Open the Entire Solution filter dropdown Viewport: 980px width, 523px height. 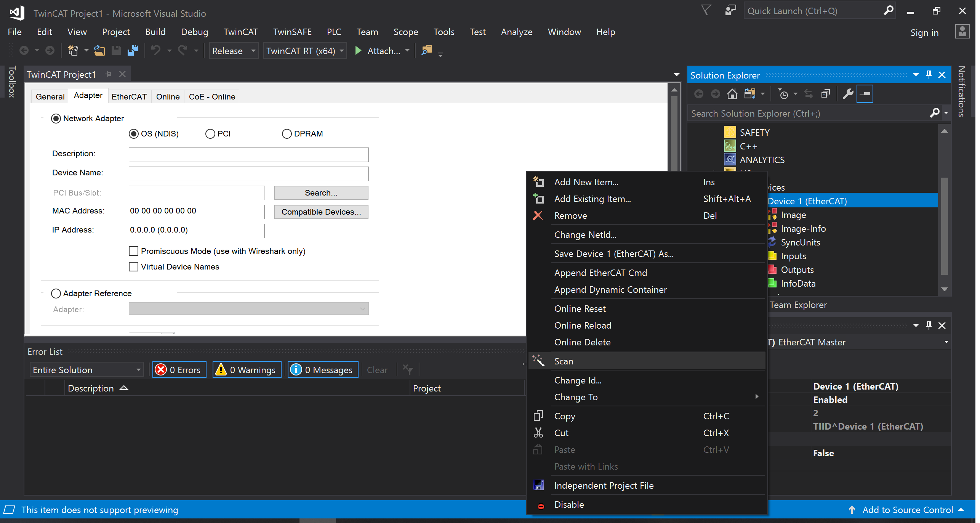point(86,370)
